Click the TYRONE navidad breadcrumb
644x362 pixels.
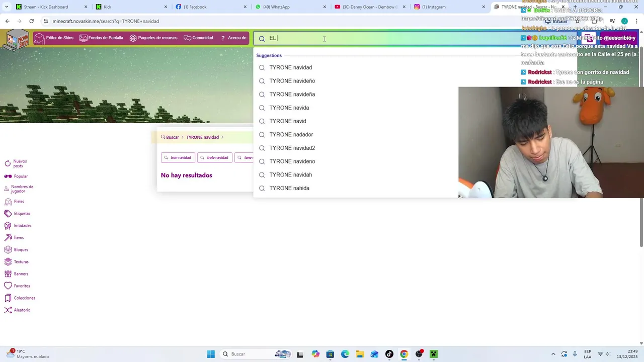202,137
